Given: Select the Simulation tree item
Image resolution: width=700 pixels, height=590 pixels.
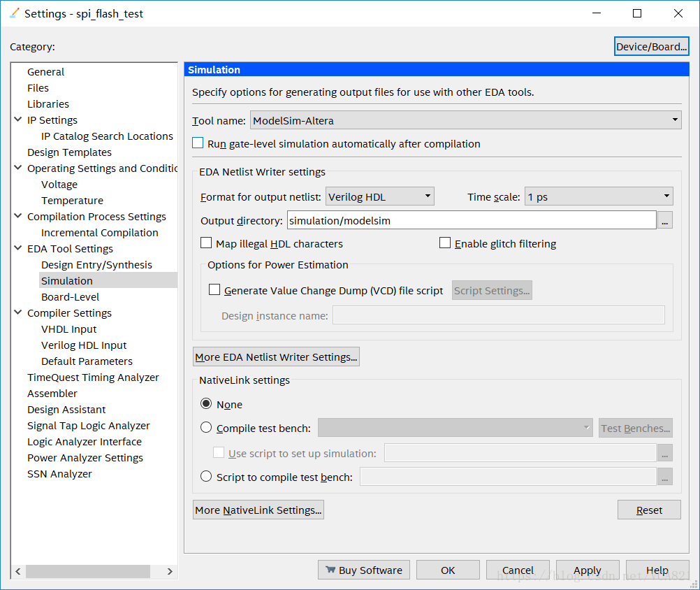Looking at the screenshot, I should click(x=67, y=281).
